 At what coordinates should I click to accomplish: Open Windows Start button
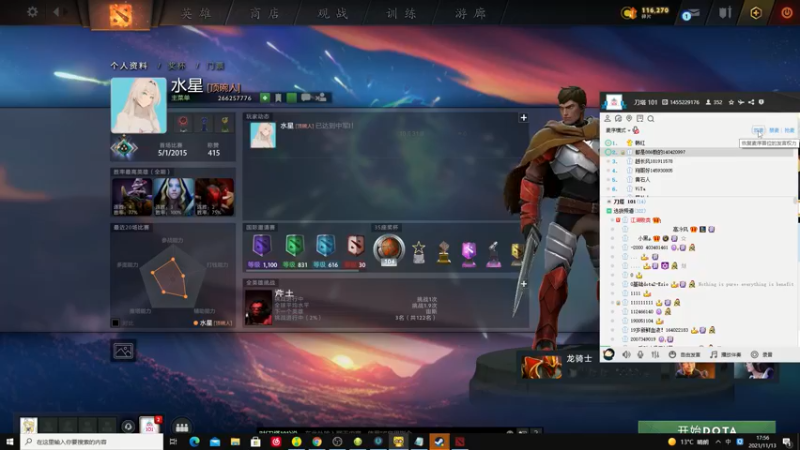[x=9, y=442]
